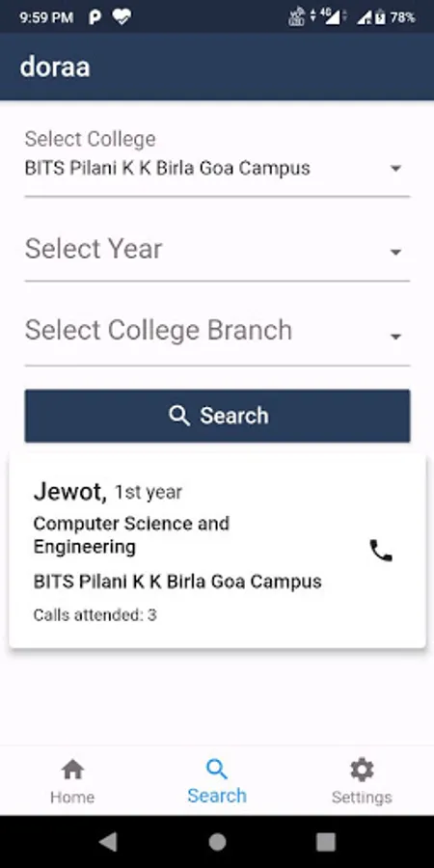Switch to the Settings tab label
The image size is (434, 868).
[x=362, y=797]
